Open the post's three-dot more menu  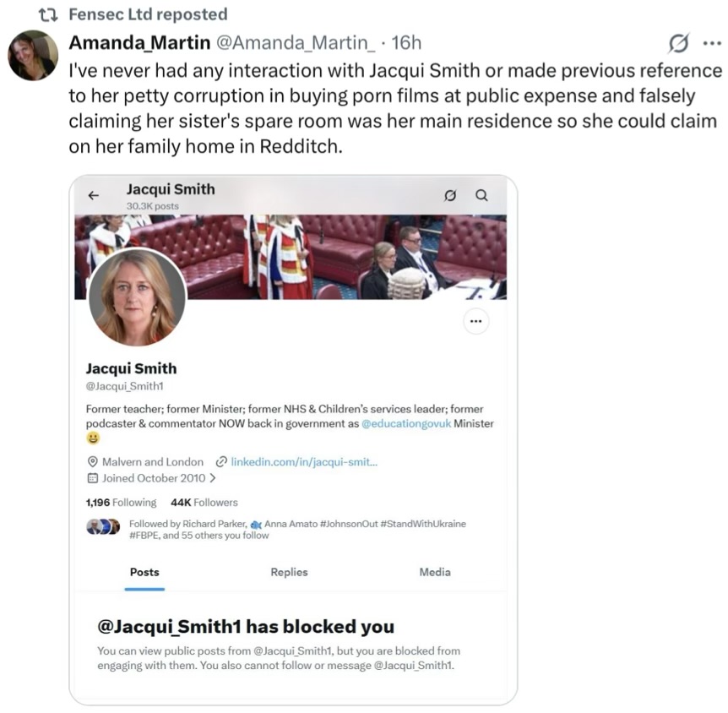(711, 42)
